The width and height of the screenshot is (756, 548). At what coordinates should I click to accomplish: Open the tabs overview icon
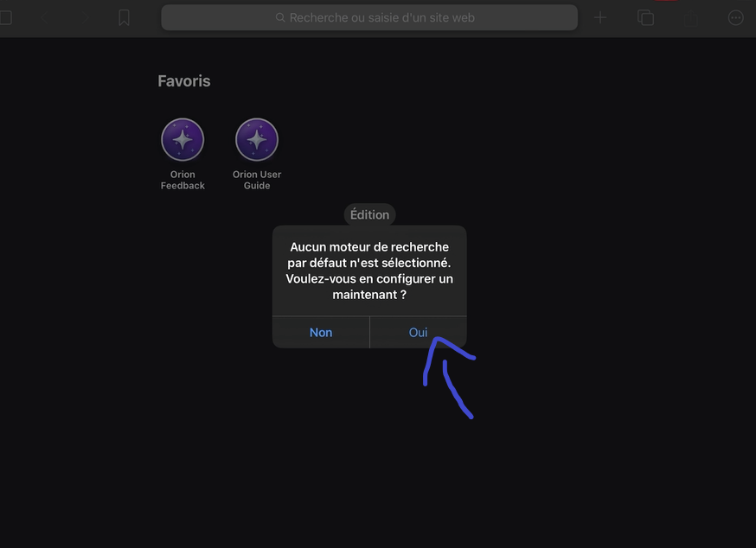[645, 17]
